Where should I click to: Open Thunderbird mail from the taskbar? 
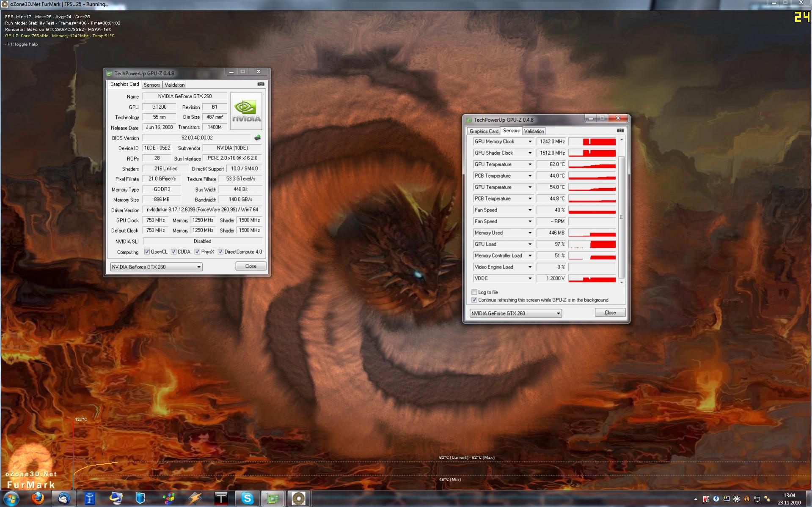point(64,499)
